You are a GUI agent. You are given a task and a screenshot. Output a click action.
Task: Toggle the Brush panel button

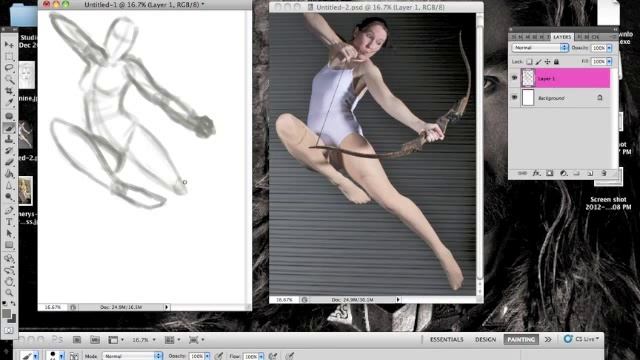click(x=74, y=356)
